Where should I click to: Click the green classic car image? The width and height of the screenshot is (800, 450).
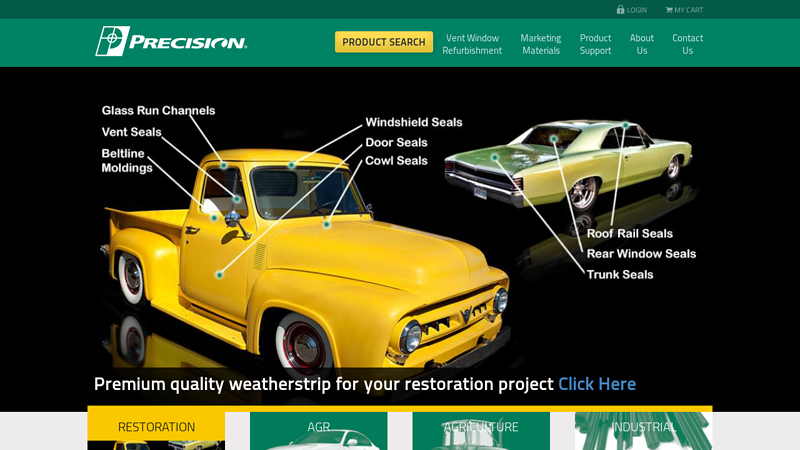pos(568,166)
